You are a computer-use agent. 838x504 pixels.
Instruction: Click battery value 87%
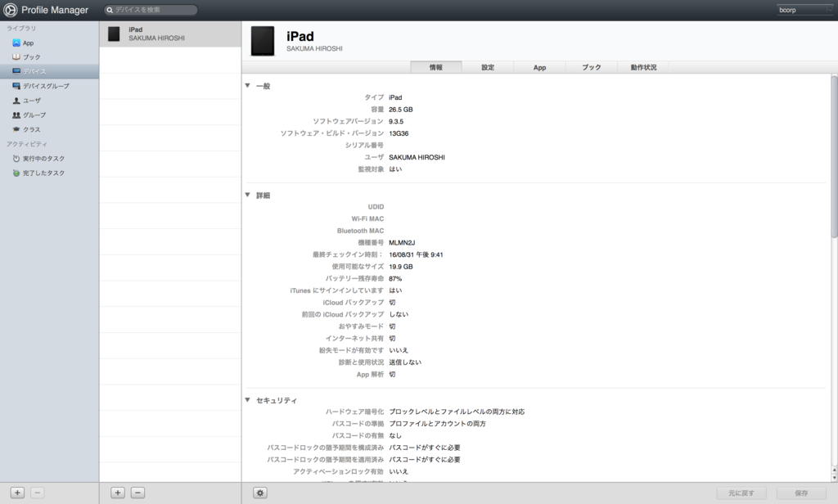click(395, 278)
